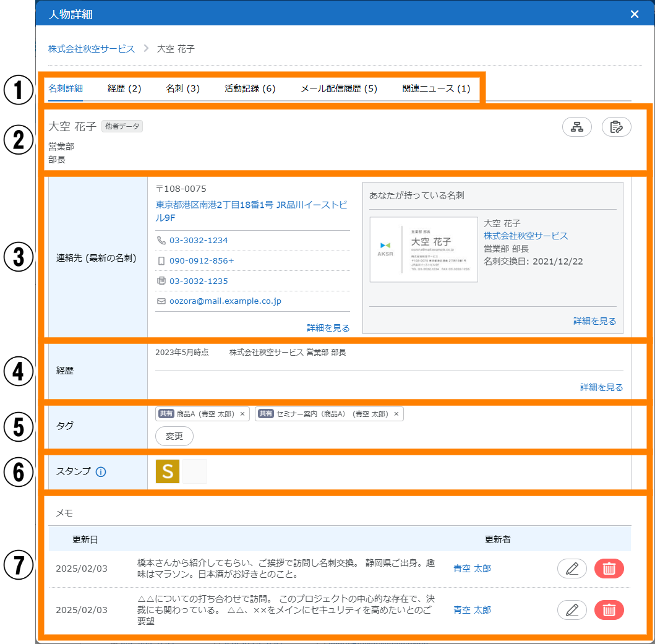Edit the first memo about Hashimoto introduction
This screenshot has height=644, width=655.
pyautogui.click(x=572, y=569)
